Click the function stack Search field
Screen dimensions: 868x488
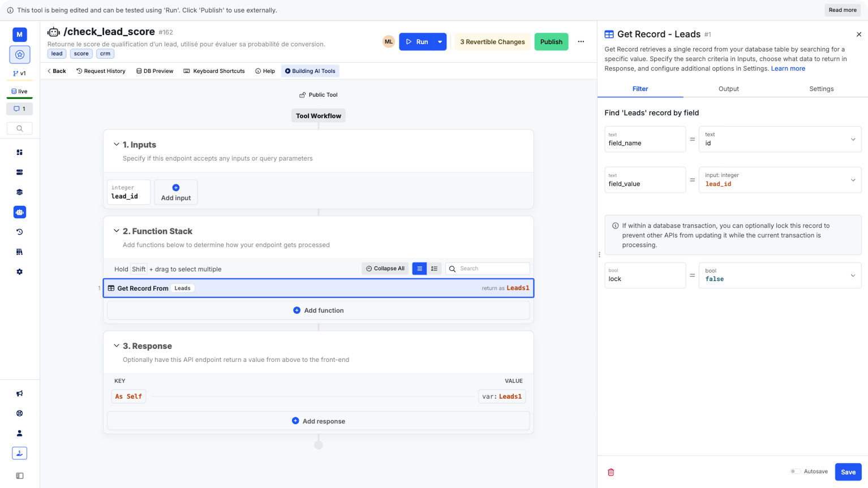tap(488, 269)
